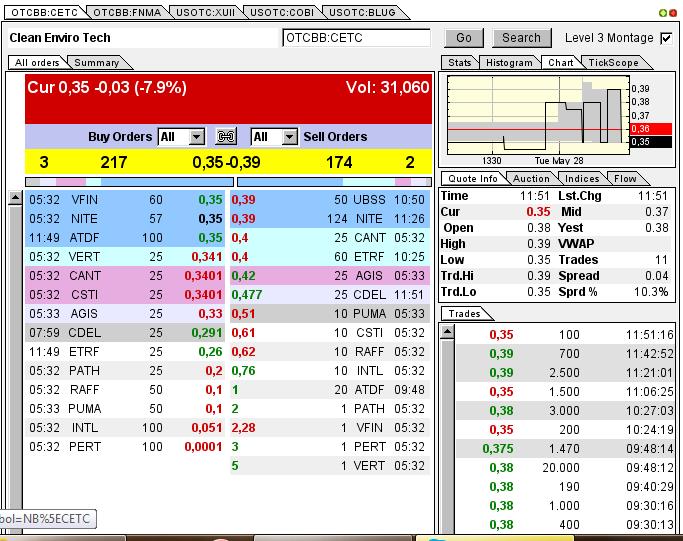Click the Go button

pyautogui.click(x=464, y=38)
